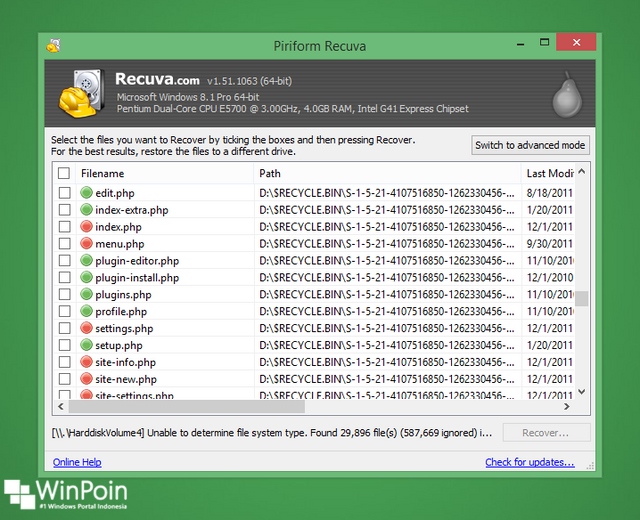This screenshot has width=640, height=520.
Task: Tick the checkbox for settings.php
Action: click(x=64, y=328)
